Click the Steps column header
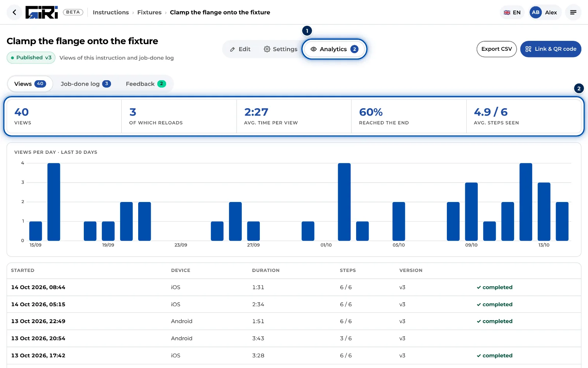Screen dimensions: 588x368 (348, 270)
